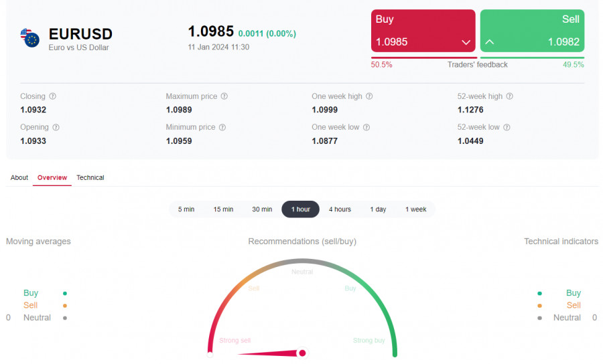Switch timeframe to 4 hours
This screenshot has height=364, width=603.
coord(340,209)
